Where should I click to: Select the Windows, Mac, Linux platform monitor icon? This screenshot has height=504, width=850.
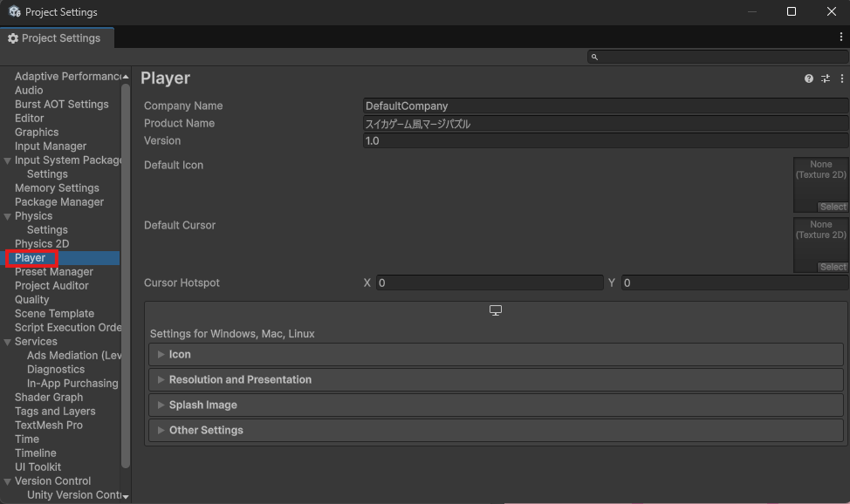coord(496,310)
